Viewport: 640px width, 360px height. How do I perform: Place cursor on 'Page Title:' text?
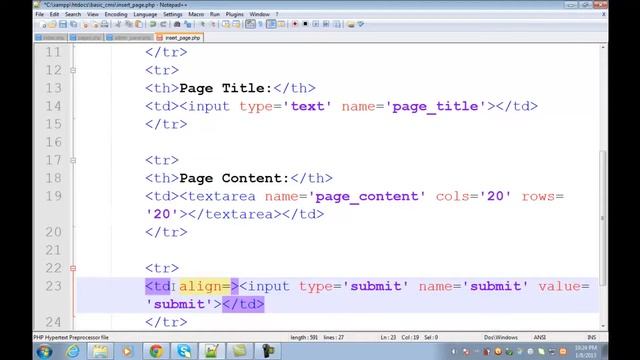pos(226,88)
